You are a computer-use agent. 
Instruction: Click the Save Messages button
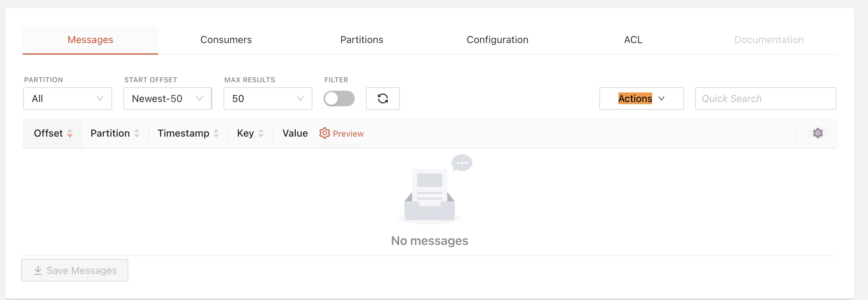75,270
